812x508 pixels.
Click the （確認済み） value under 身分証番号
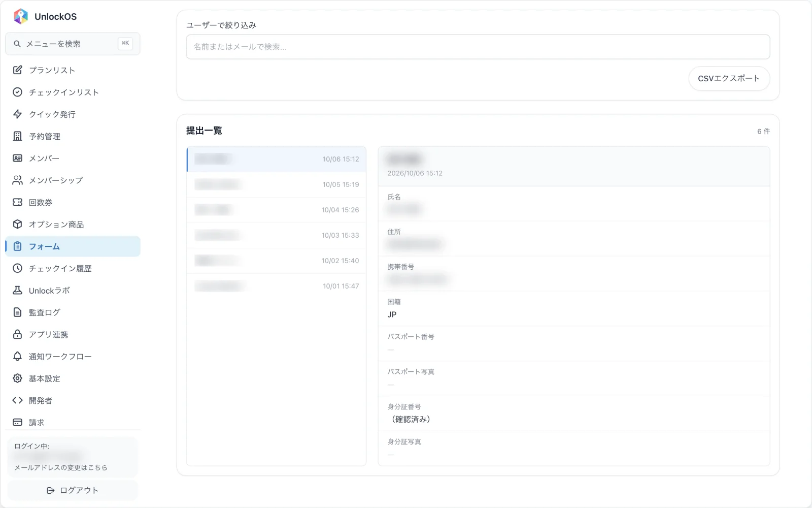pyautogui.click(x=411, y=419)
